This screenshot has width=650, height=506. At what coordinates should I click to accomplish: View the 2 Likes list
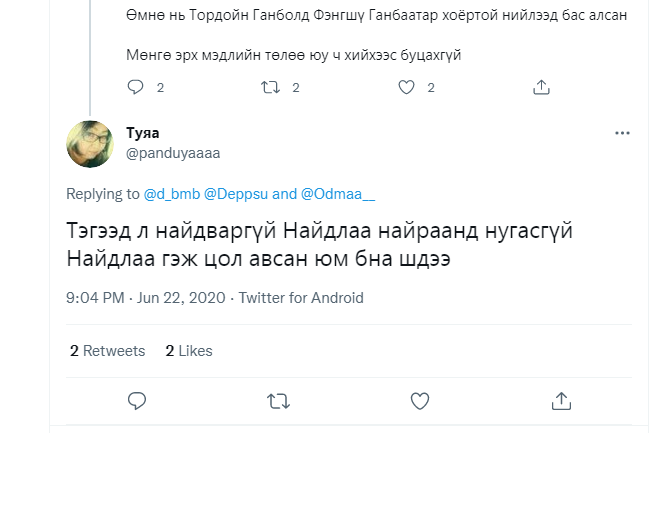coord(189,351)
